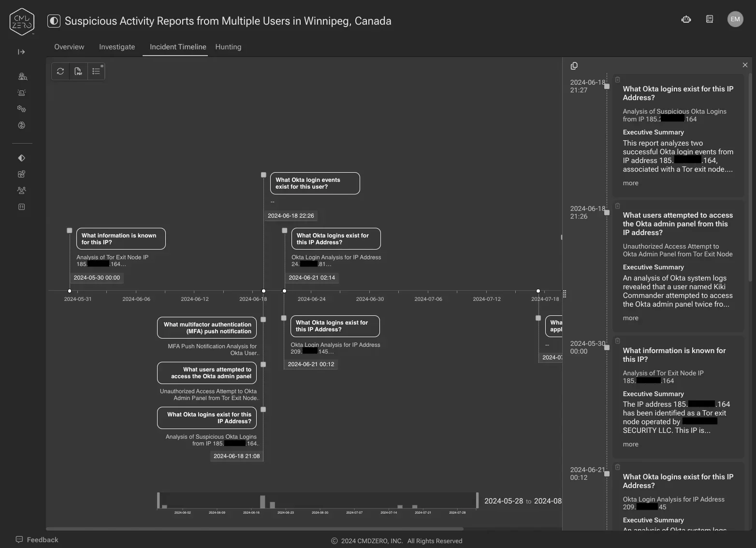Open Okta logins card from IP 185.x.164 on timeline

[207, 418]
